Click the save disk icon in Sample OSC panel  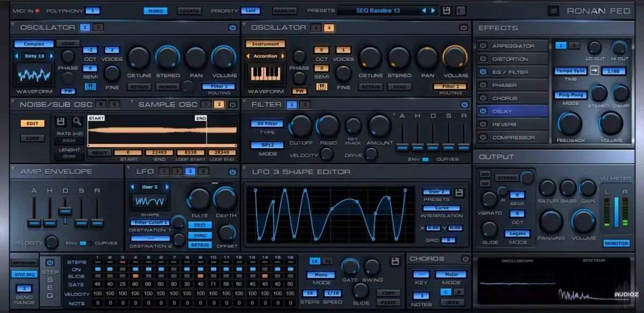pos(61,122)
